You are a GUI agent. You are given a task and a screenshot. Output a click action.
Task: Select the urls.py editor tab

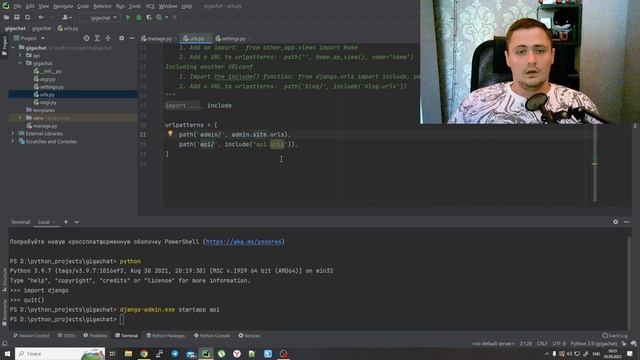click(x=195, y=39)
